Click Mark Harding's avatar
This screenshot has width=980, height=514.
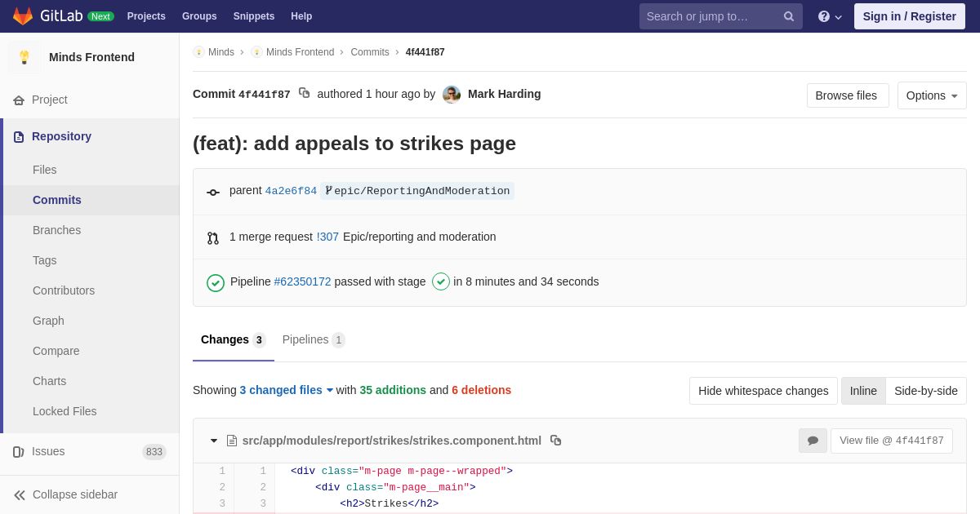[452, 95]
